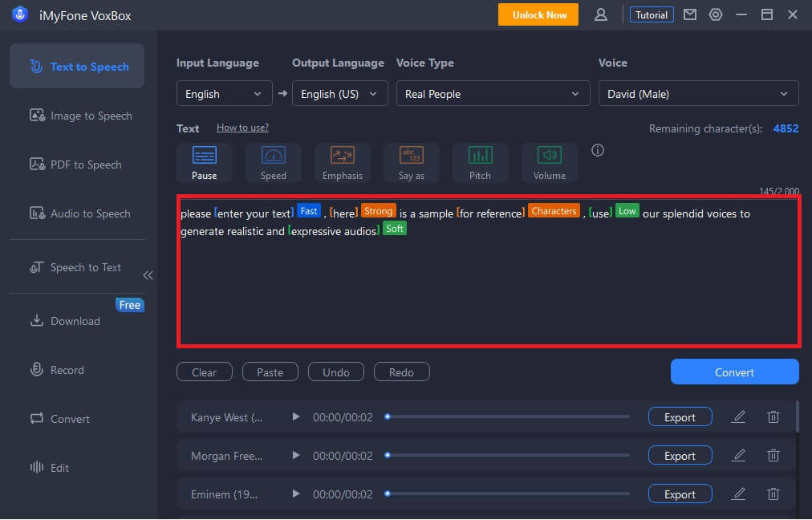
Task: Click the Free badge on Download
Action: pyautogui.click(x=129, y=305)
